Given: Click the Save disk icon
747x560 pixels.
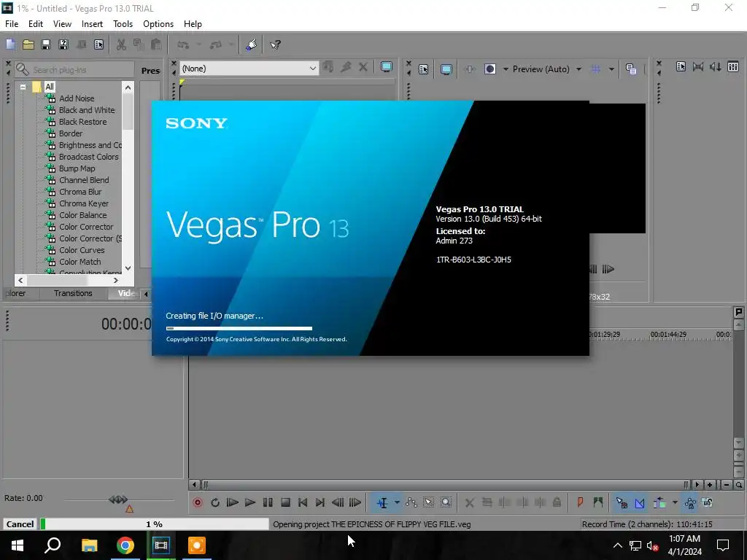Looking at the screenshot, I should (x=46, y=44).
